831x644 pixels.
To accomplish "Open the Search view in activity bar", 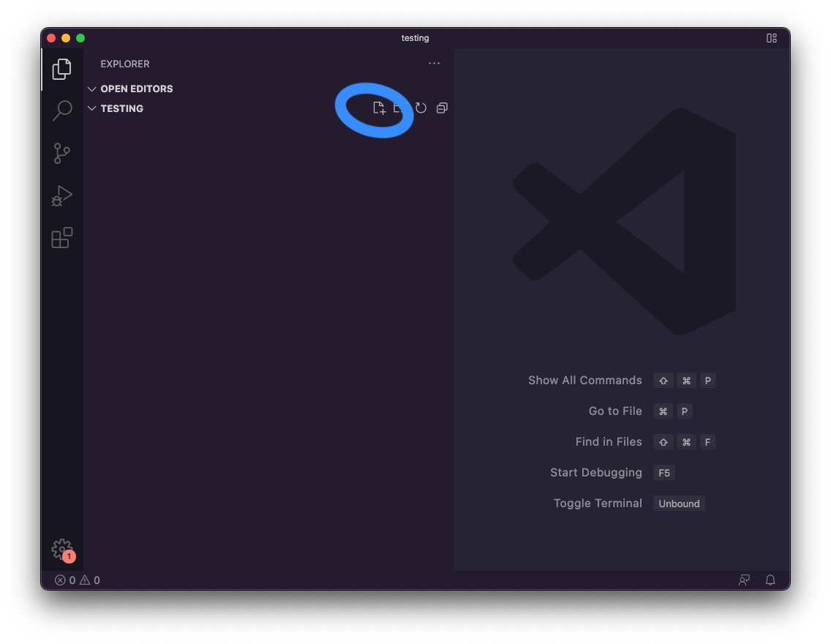I will click(x=62, y=111).
